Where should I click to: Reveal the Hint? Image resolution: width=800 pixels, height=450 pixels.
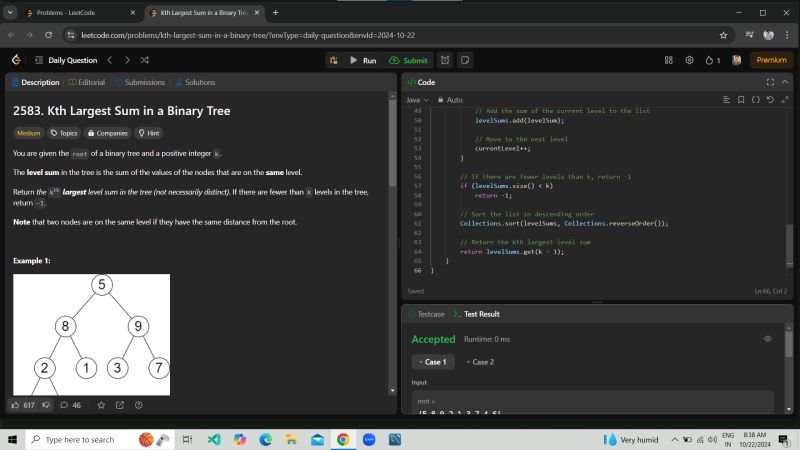tap(149, 133)
